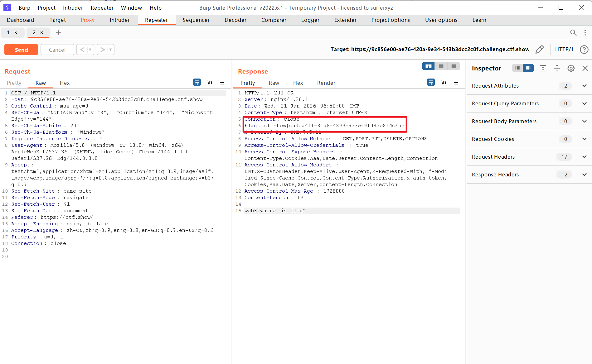Go forward to next request in history

click(102, 50)
